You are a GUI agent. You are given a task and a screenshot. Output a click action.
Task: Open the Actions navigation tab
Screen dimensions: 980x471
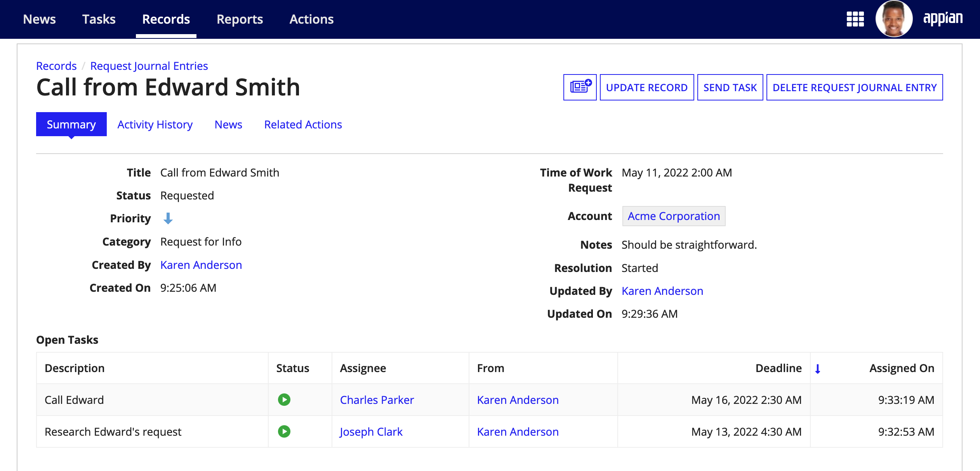[311, 19]
